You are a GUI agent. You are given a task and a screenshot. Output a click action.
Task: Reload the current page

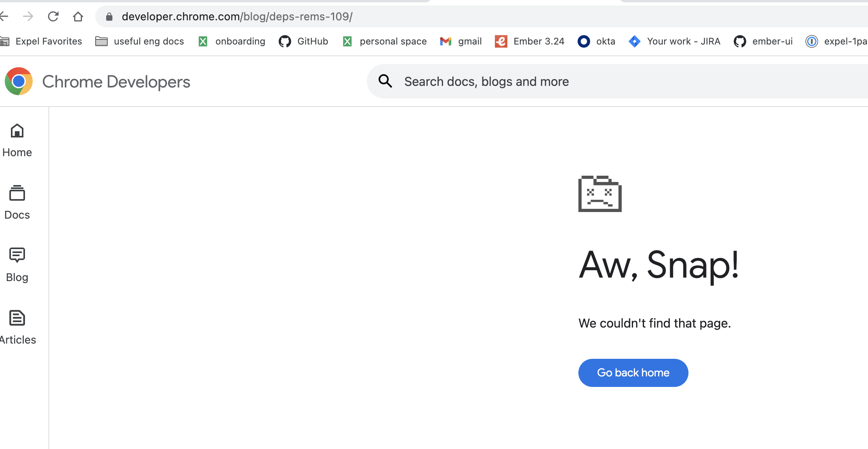click(x=53, y=16)
